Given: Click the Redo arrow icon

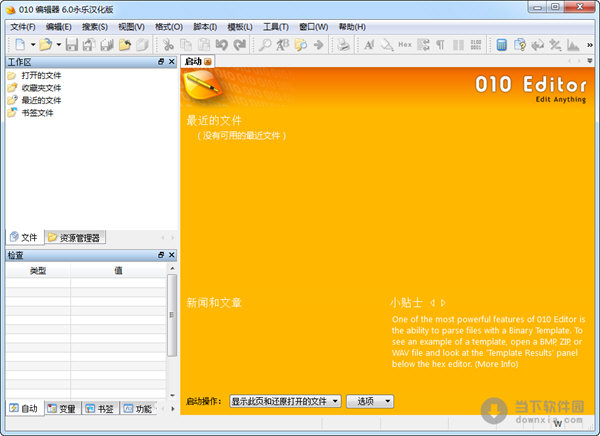Looking at the screenshot, I should pos(240,45).
